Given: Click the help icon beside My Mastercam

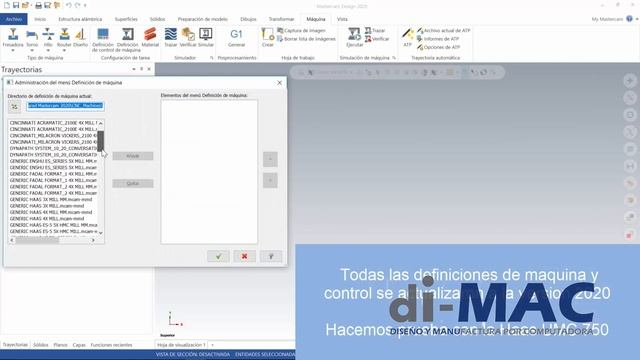Looking at the screenshot, I should (x=629, y=19).
